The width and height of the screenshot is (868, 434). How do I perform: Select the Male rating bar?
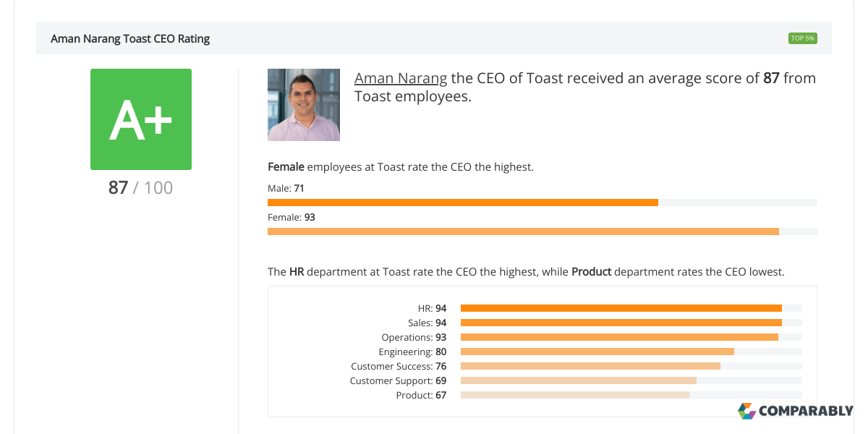[x=463, y=202]
